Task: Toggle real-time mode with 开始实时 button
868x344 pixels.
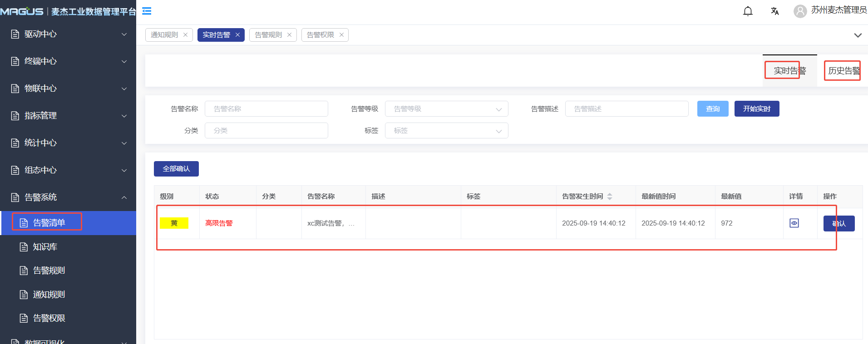Action: (756, 109)
